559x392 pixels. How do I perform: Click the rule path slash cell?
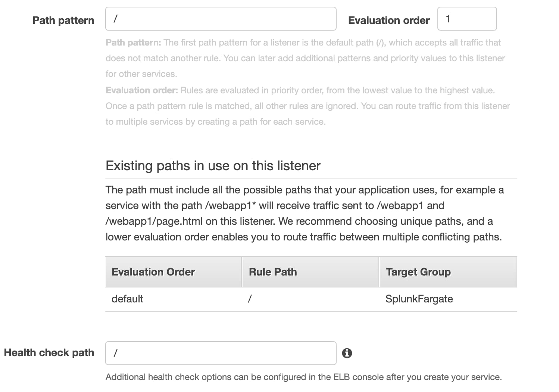pos(250,299)
